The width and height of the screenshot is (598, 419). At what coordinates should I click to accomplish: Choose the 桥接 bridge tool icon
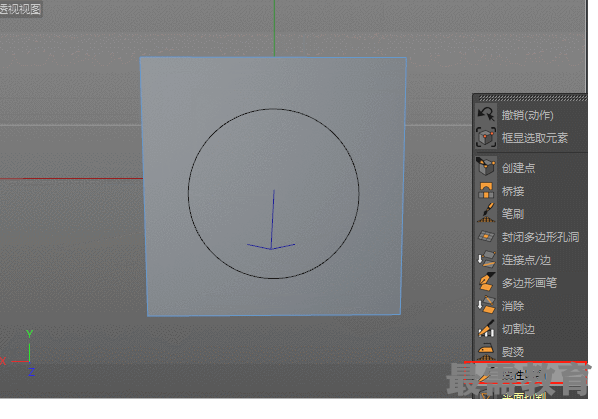pyautogui.click(x=486, y=190)
